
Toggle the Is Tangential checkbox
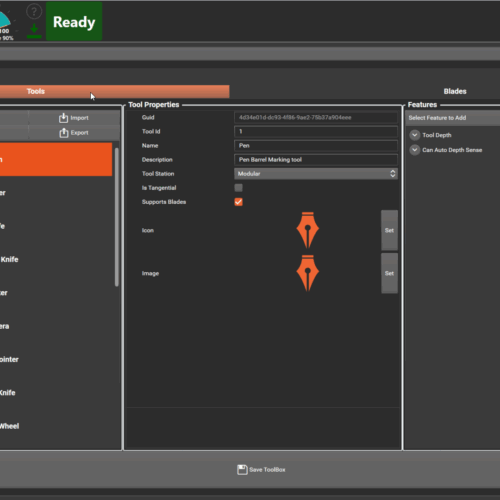point(238,188)
